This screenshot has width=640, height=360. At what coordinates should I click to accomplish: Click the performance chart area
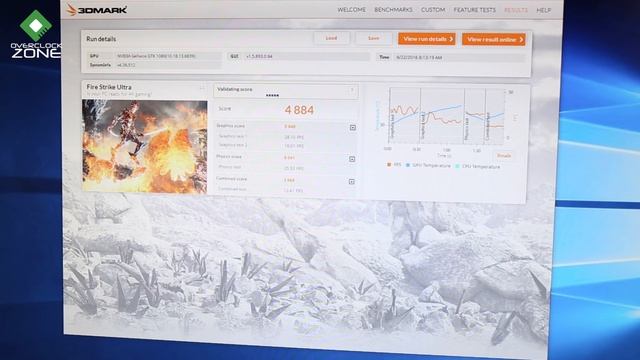[x=447, y=116]
